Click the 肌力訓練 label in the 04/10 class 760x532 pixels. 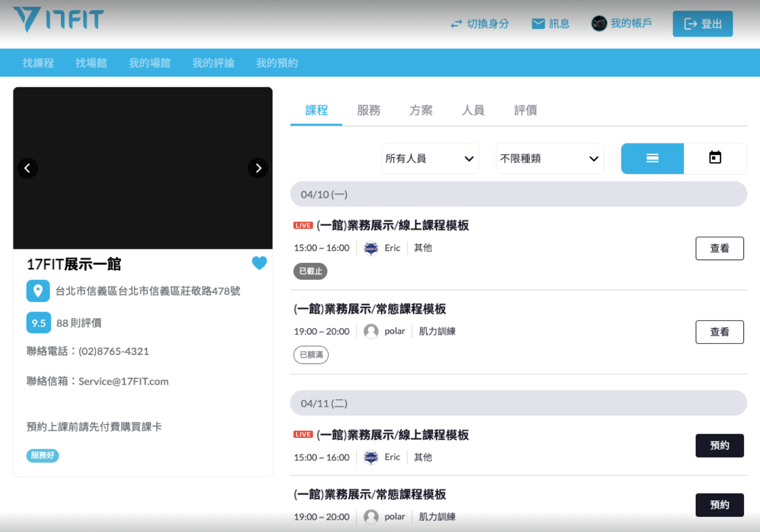pyautogui.click(x=437, y=331)
